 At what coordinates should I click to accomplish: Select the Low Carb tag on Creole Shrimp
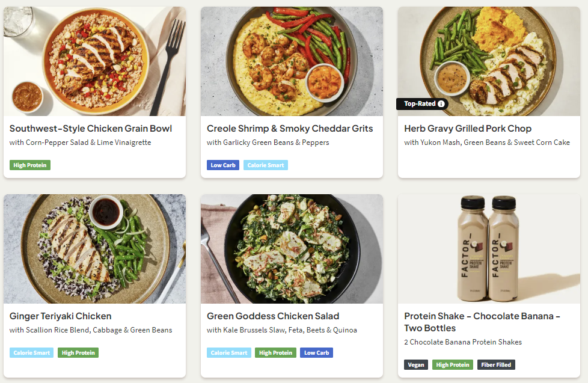pos(223,165)
